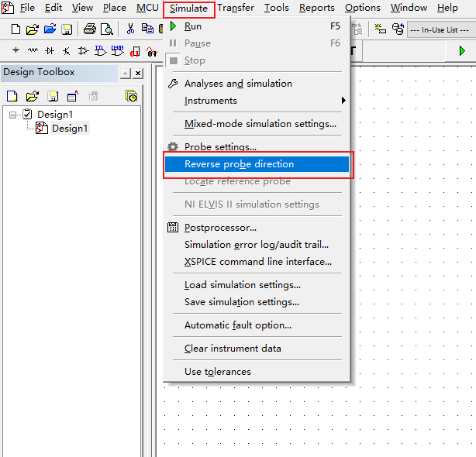
Task: Click the New design icon in main toolbar
Action: [x=16, y=29]
